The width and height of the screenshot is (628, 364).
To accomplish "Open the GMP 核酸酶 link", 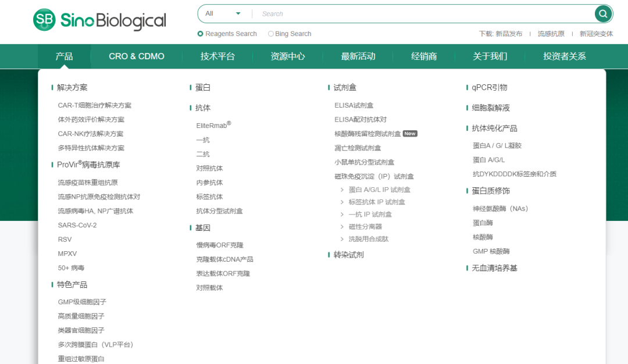I will tap(491, 251).
